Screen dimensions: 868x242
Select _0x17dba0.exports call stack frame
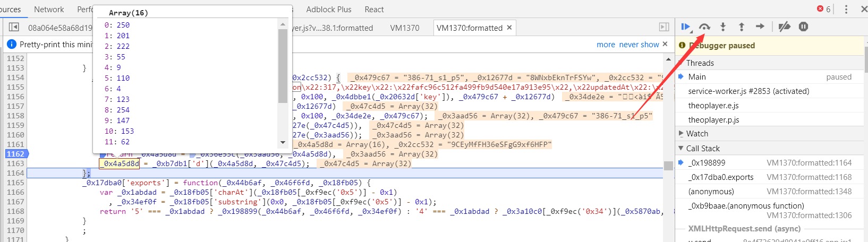tap(720, 177)
